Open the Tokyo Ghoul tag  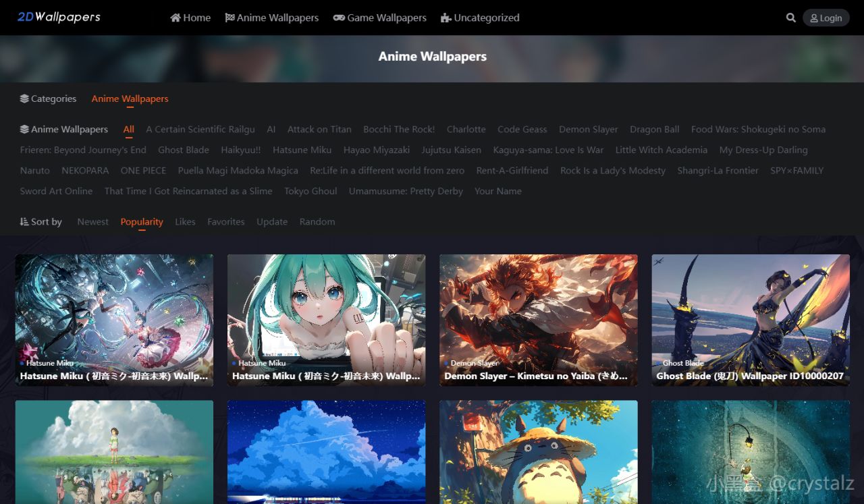tap(310, 191)
